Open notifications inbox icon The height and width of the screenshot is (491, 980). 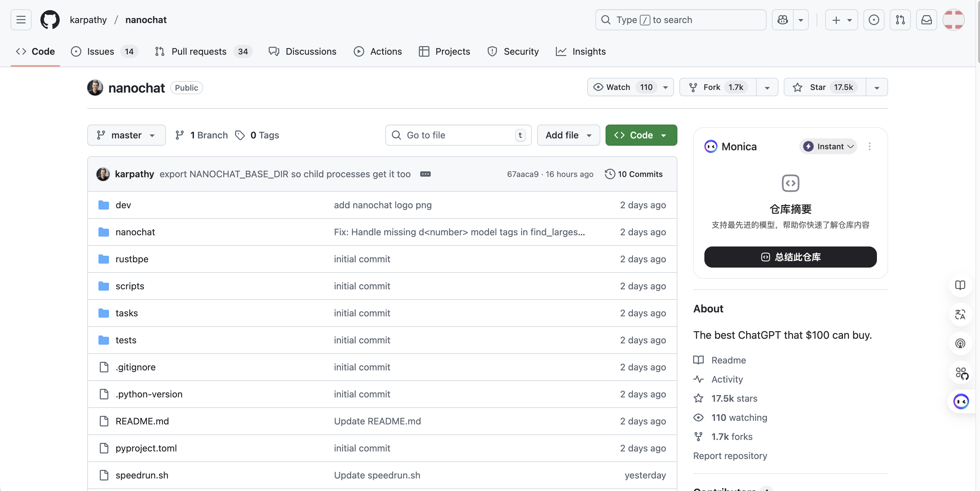point(926,20)
